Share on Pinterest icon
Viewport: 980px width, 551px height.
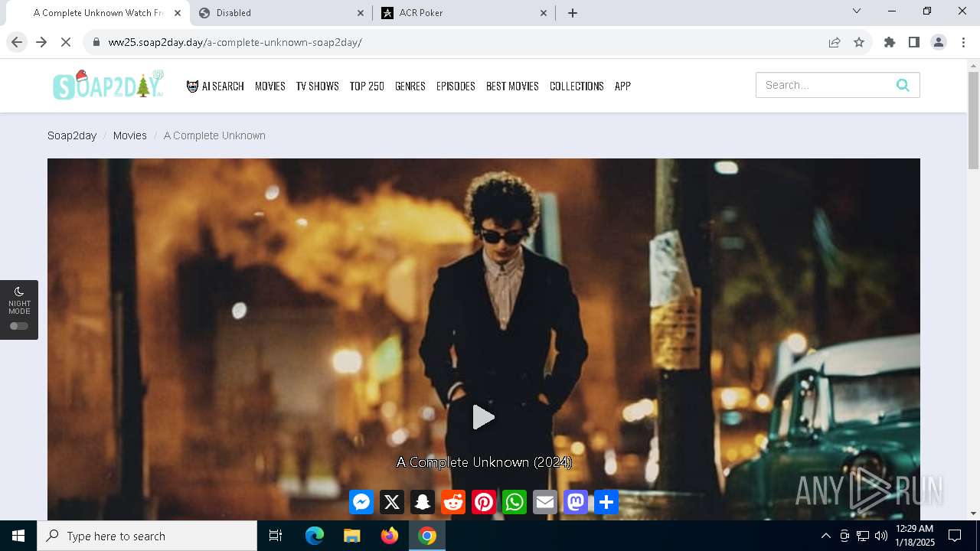(484, 502)
